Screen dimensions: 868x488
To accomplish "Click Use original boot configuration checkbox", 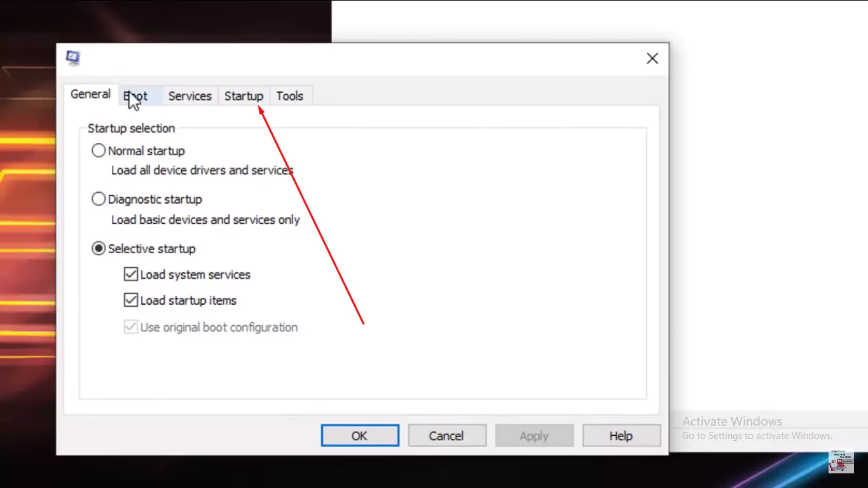I will click(x=131, y=328).
